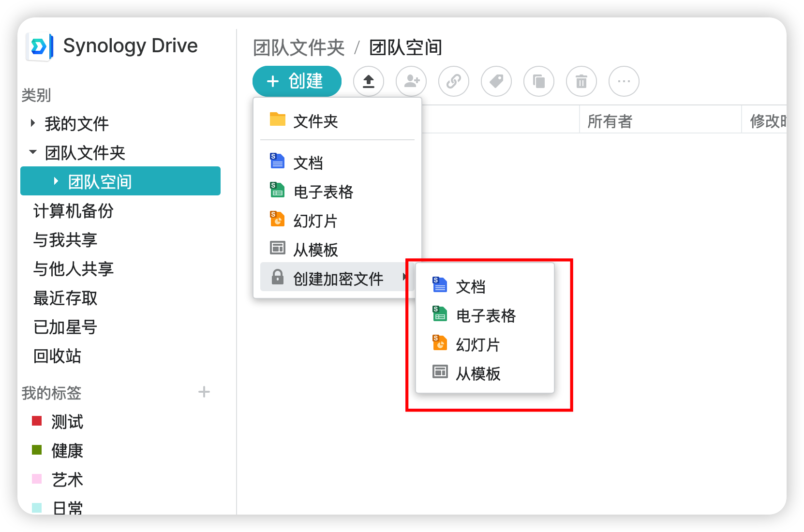804x532 pixels.
Task: Select 我的文件 in the sidebar
Action: pyautogui.click(x=76, y=124)
